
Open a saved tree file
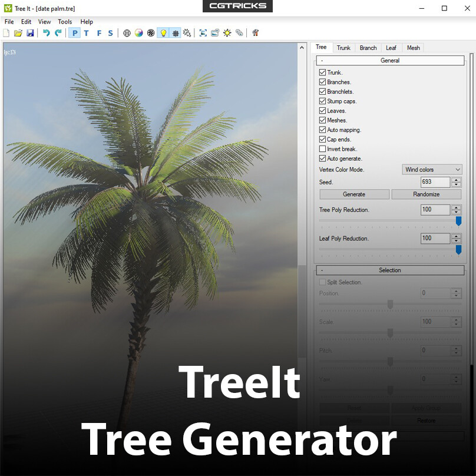[x=18, y=33]
